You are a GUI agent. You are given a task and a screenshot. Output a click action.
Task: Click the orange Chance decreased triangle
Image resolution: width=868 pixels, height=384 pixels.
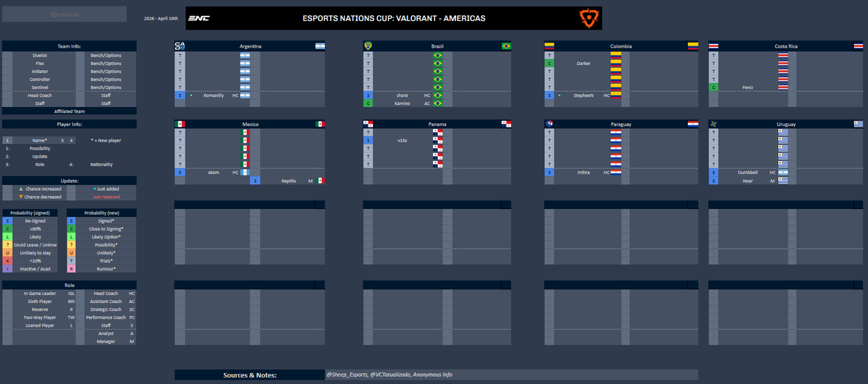(21, 197)
